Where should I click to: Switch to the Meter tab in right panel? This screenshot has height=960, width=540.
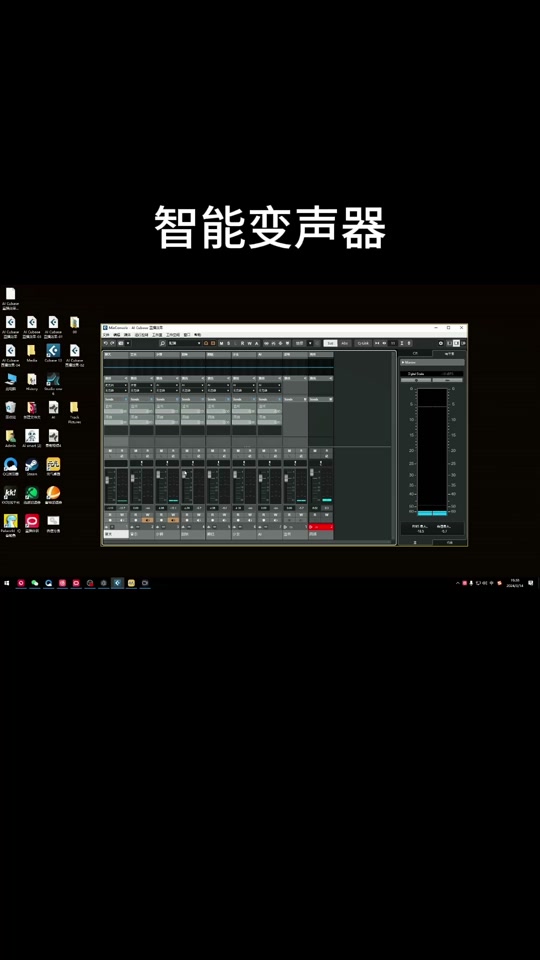tap(448, 353)
